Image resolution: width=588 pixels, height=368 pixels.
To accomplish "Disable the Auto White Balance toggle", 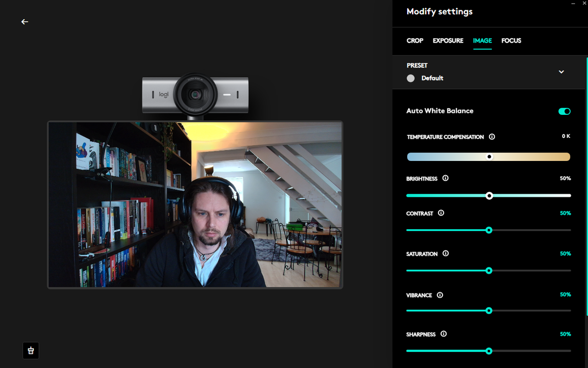I will (564, 111).
